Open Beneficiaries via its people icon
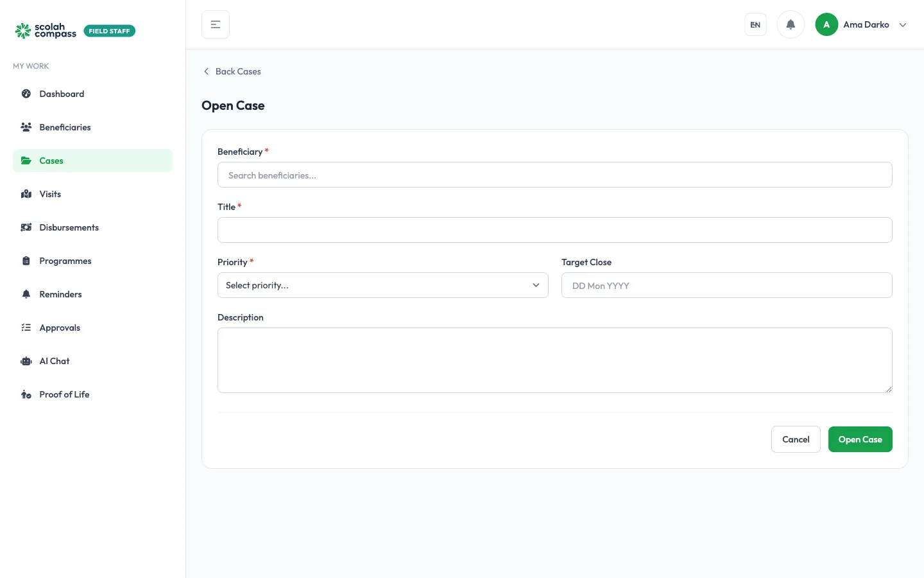The height and width of the screenshot is (578, 924). [26, 127]
